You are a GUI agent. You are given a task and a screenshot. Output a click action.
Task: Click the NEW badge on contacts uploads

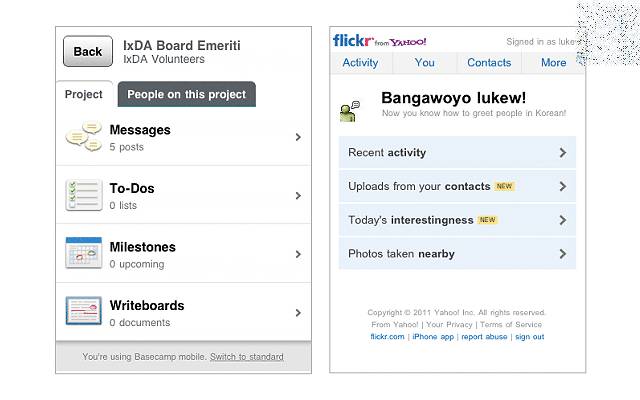(x=504, y=186)
